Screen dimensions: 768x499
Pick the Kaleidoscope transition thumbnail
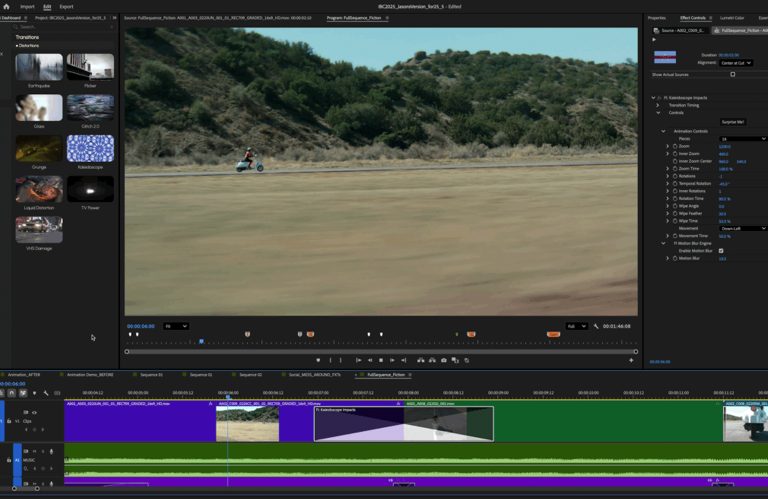[90, 148]
